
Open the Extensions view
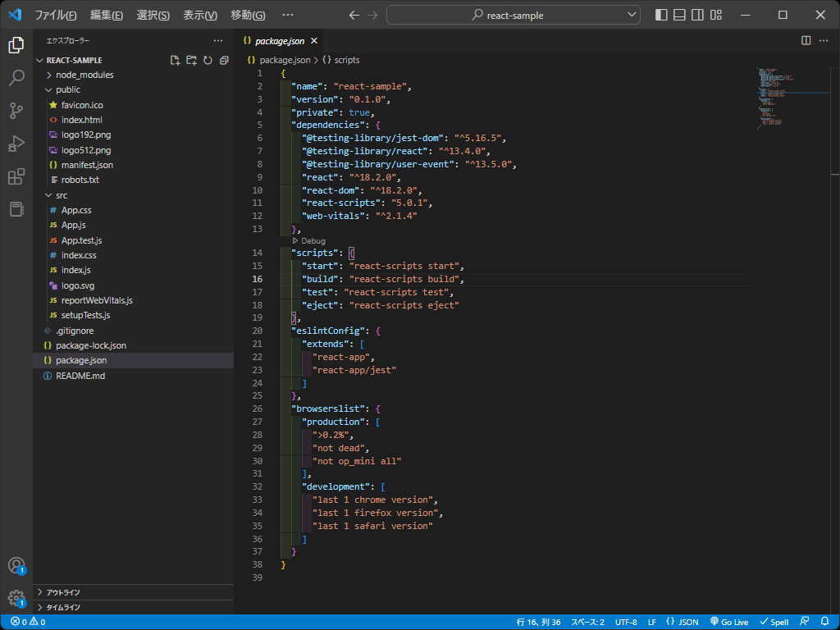click(16, 176)
